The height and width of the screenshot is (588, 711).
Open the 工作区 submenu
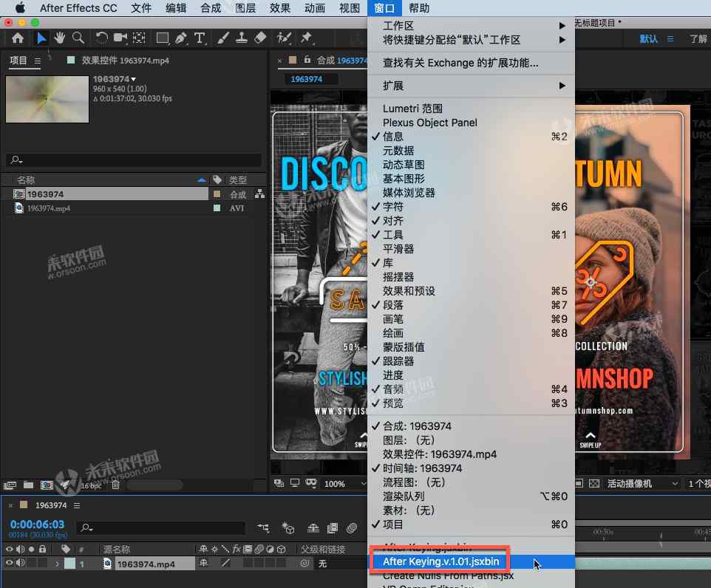click(471, 26)
